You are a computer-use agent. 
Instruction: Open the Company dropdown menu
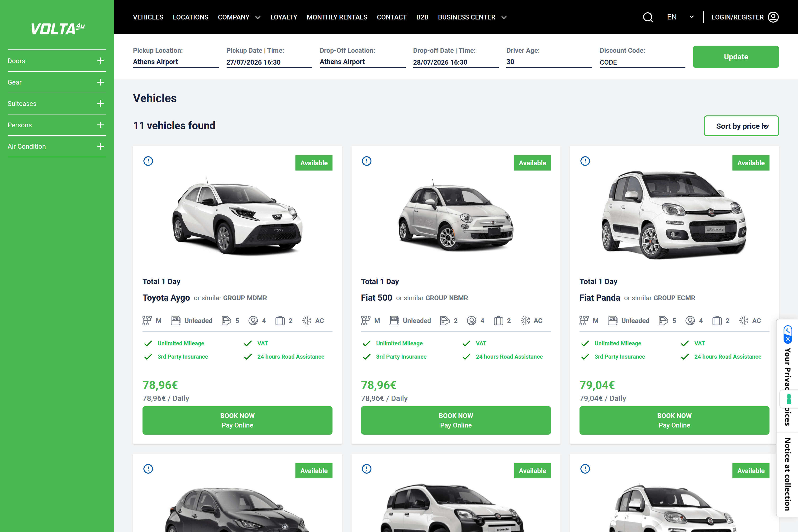239,17
